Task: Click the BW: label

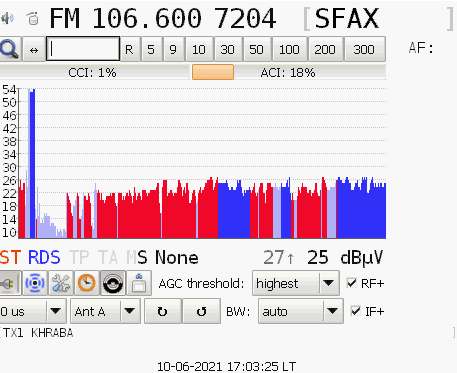Action: 238,312
